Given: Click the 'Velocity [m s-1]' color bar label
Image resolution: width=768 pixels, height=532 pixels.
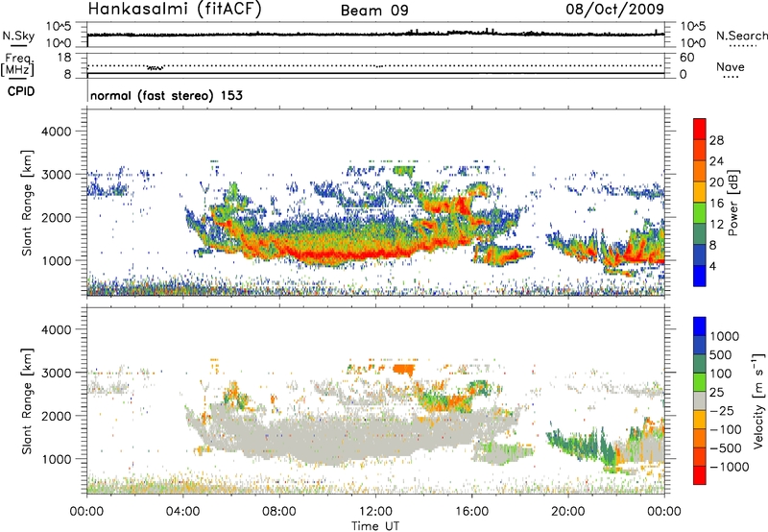Looking at the screenshot, I should click(758, 400).
